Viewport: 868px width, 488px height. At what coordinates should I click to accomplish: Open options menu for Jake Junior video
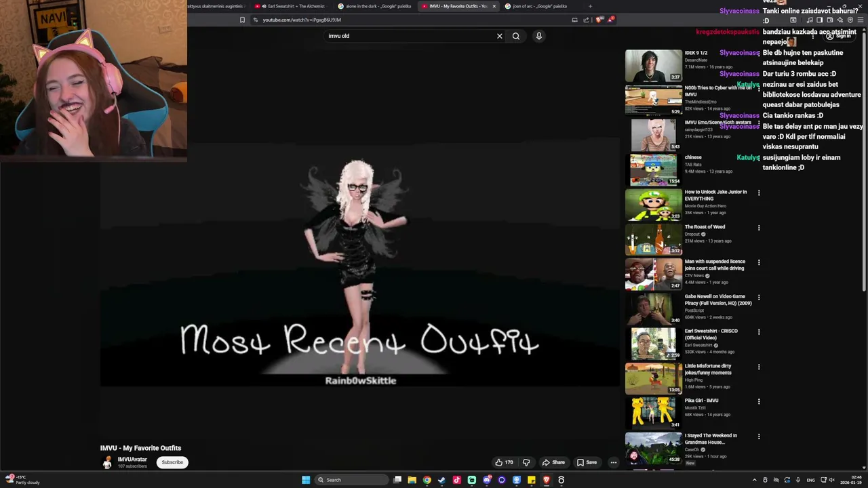(759, 193)
